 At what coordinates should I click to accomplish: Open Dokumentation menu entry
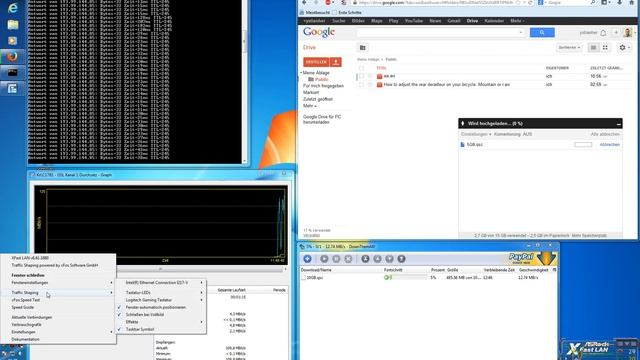point(26,339)
